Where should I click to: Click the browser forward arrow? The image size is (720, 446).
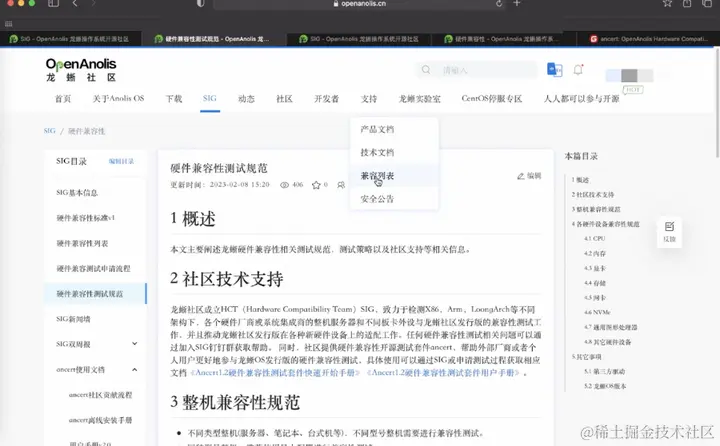[94, 3]
